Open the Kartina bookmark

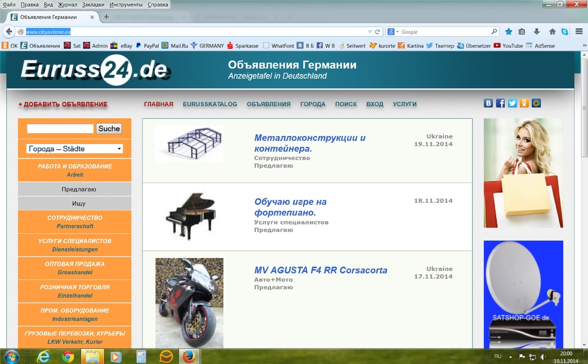[411, 46]
